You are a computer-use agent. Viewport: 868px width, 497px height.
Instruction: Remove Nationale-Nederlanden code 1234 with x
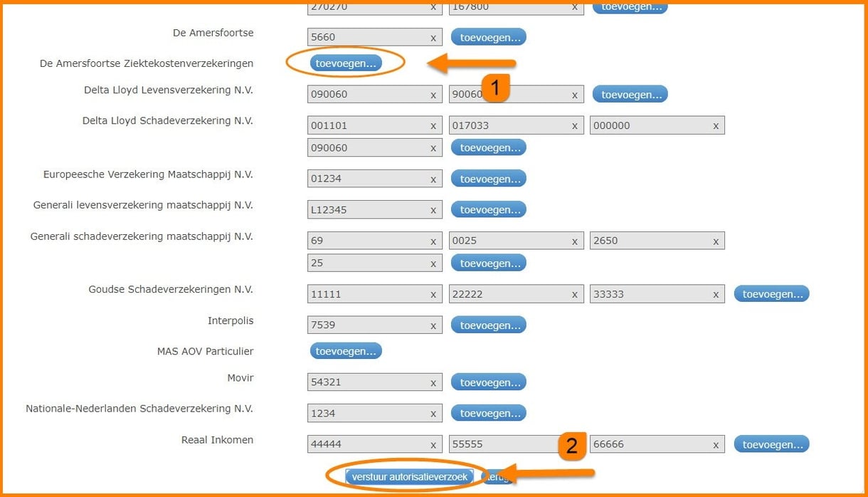[x=433, y=414]
